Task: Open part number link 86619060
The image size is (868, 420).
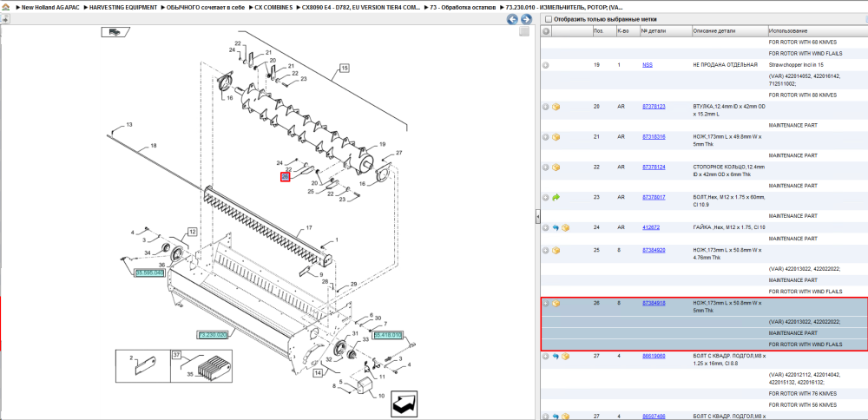Action: click(654, 355)
